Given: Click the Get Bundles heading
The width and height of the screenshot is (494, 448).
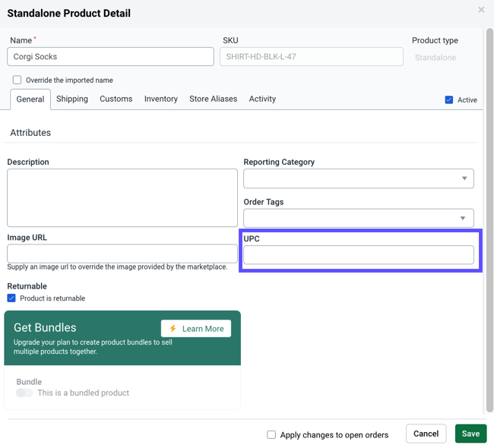Looking at the screenshot, I should coord(45,328).
